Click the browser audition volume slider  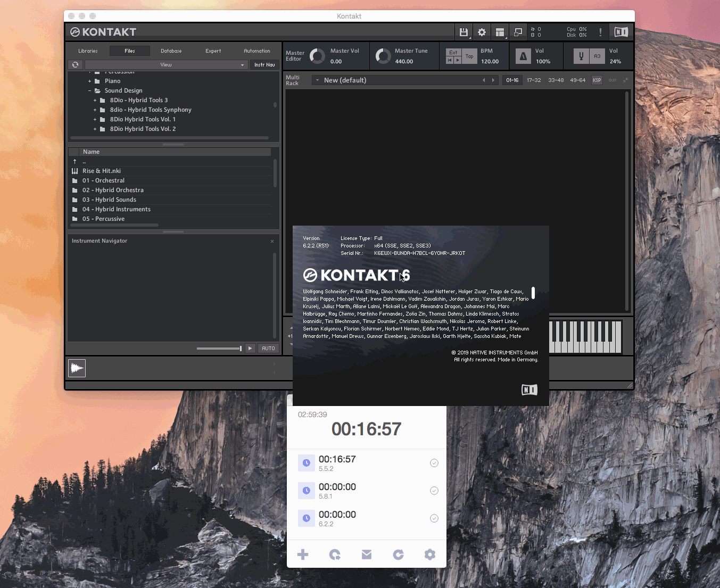(x=219, y=349)
